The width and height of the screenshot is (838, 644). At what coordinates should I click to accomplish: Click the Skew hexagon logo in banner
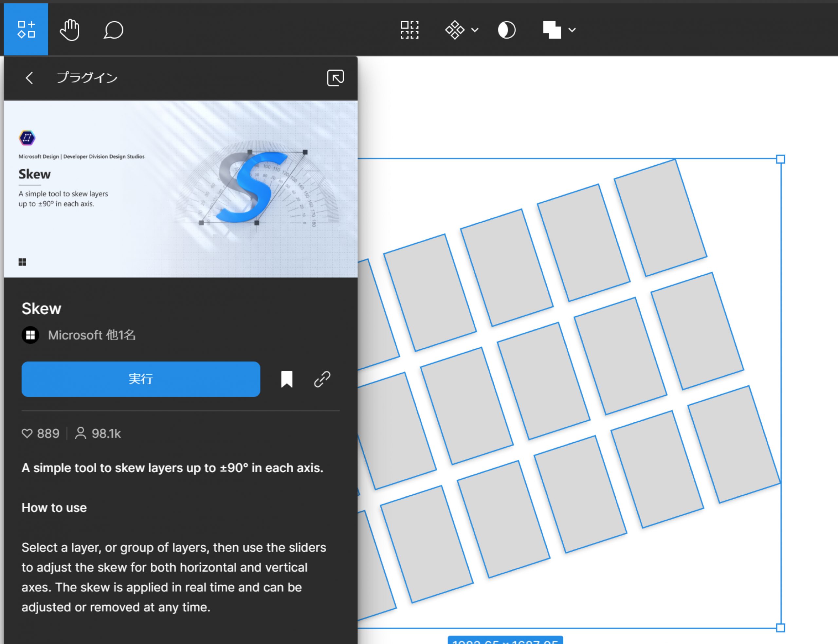(x=27, y=138)
